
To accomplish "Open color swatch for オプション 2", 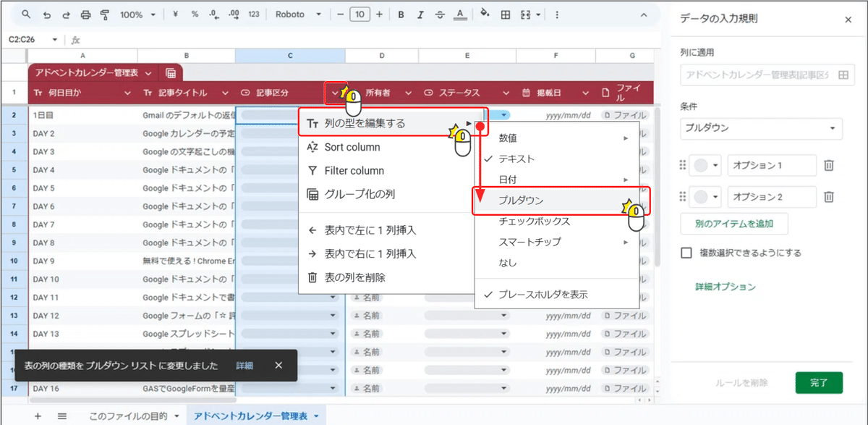I will (x=705, y=197).
